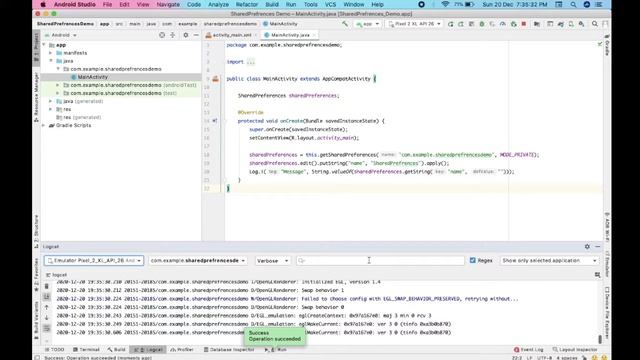640x360 pixels.
Task: Expand the collapsed import block
Action: click(250, 62)
